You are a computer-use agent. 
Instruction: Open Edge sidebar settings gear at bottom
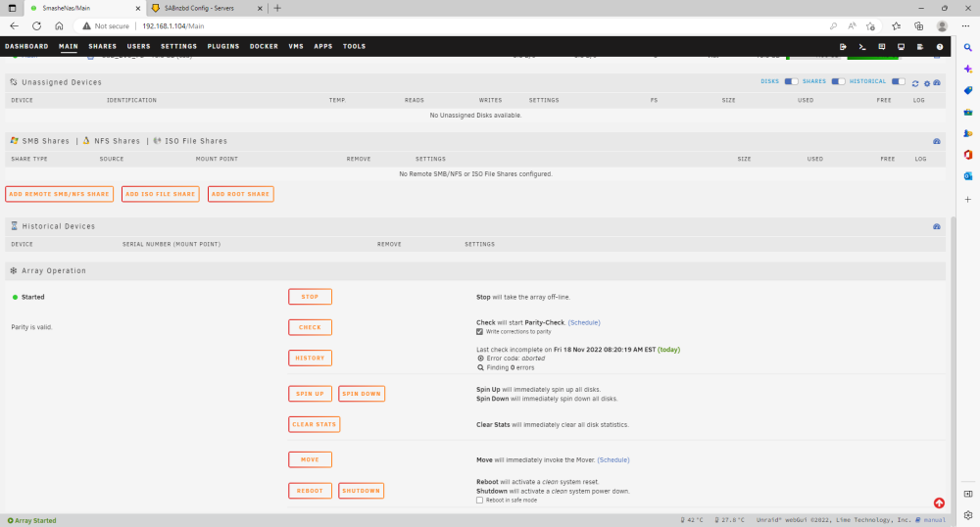point(968,515)
